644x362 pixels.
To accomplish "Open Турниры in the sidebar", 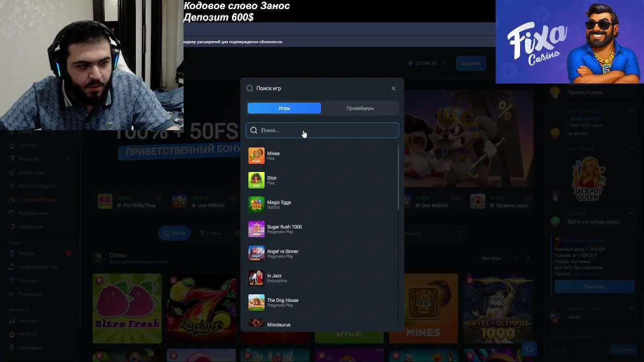I will [x=28, y=281].
